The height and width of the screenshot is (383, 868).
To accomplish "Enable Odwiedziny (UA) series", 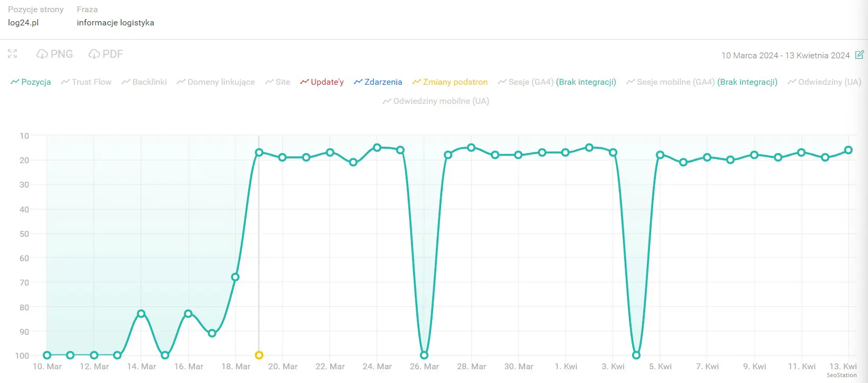I will click(x=824, y=82).
